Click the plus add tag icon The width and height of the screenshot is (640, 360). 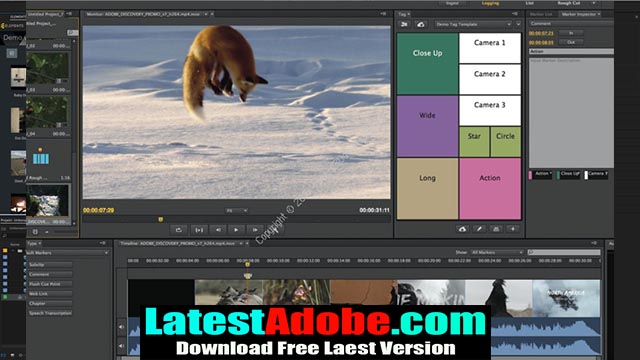pyautogui.click(x=513, y=229)
